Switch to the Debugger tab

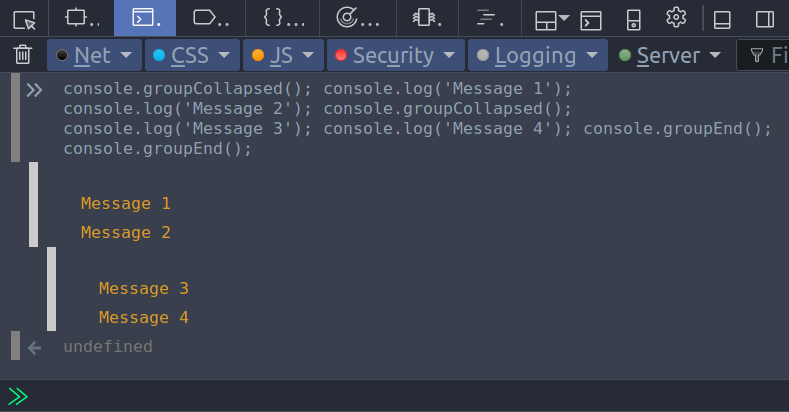[211, 18]
